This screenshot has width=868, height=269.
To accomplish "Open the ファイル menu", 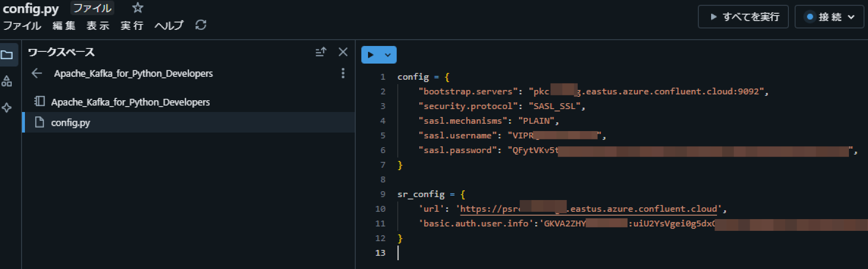I will 22,25.
